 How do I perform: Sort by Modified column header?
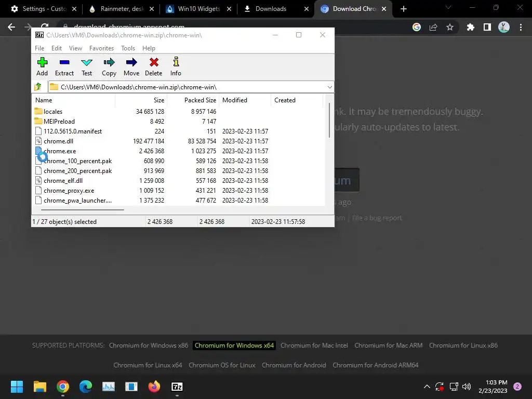point(245,100)
